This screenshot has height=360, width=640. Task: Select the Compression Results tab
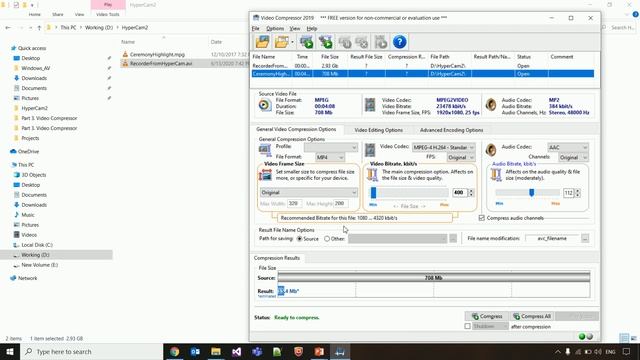point(277,258)
